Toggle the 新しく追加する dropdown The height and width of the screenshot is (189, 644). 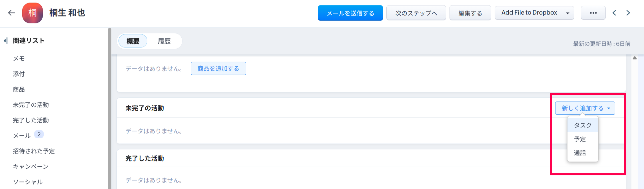pos(585,108)
